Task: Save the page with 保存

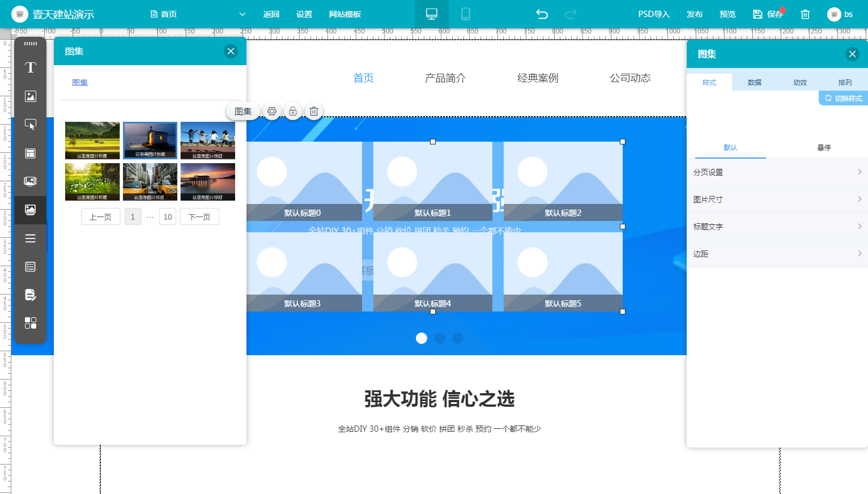Action: coord(768,14)
